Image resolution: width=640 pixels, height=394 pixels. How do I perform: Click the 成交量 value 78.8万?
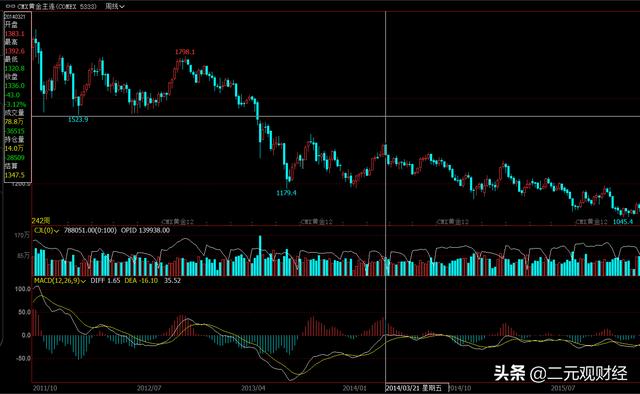pos(14,122)
